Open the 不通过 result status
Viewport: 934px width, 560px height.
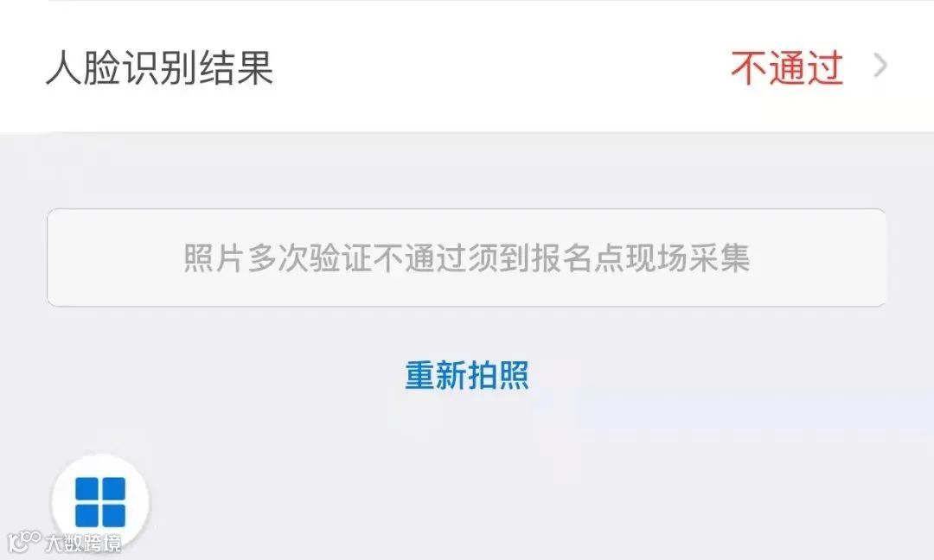click(x=787, y=67)
